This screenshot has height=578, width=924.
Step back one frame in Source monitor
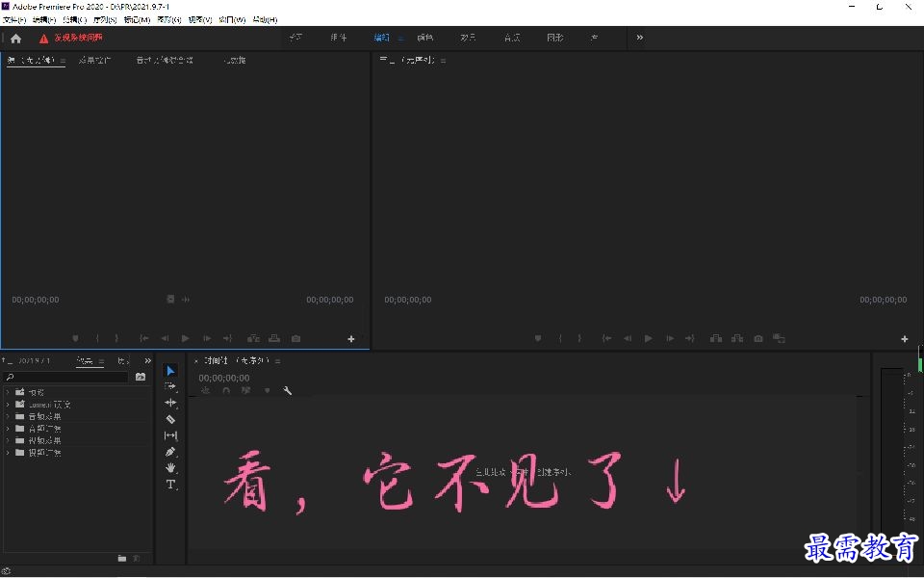point(165,338)
